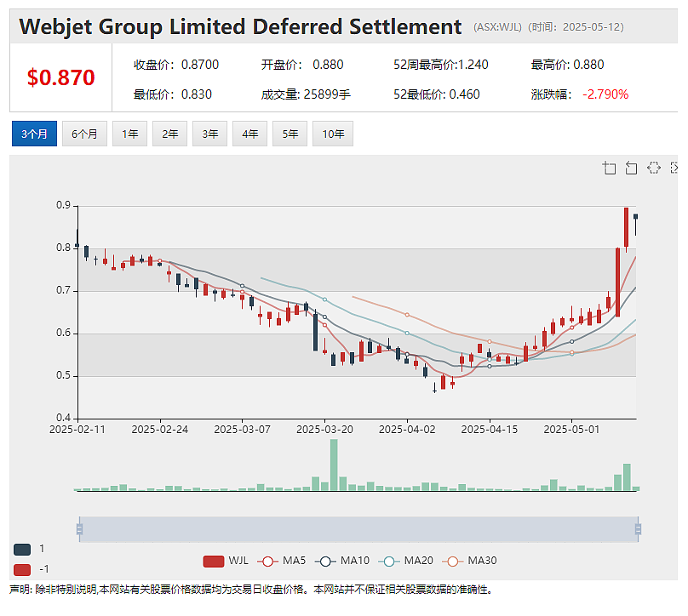Activate the area zoom tool icon
Screen dimensions: 688x616
point(609,168)
